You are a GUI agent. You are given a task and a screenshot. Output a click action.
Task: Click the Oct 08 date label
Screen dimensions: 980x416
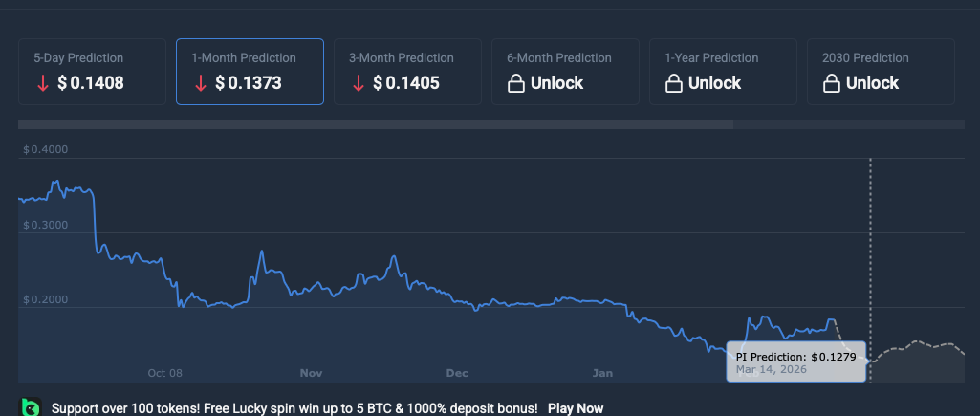[x=165, y=374]
